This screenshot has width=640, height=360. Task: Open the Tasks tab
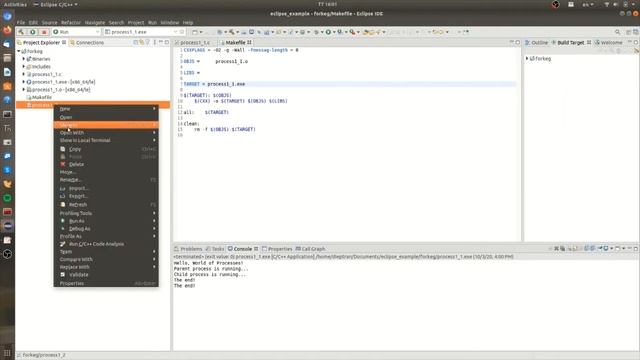(215, 249)
